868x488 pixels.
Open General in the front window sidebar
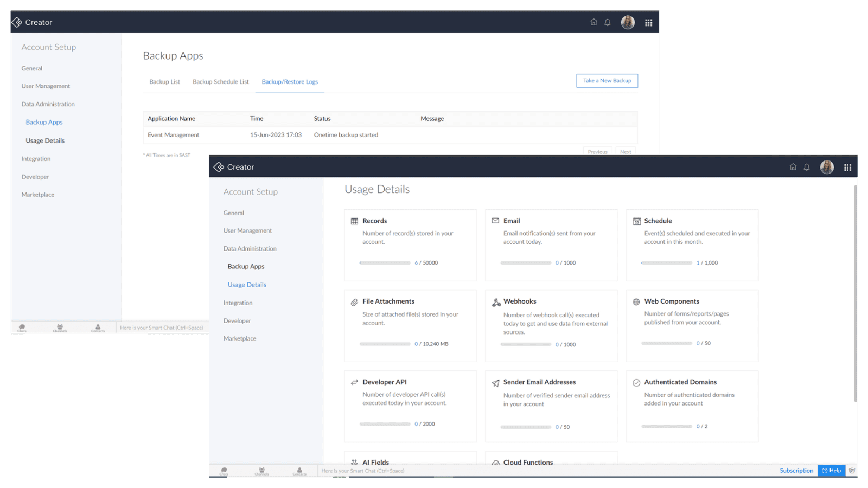pos(234,213)
